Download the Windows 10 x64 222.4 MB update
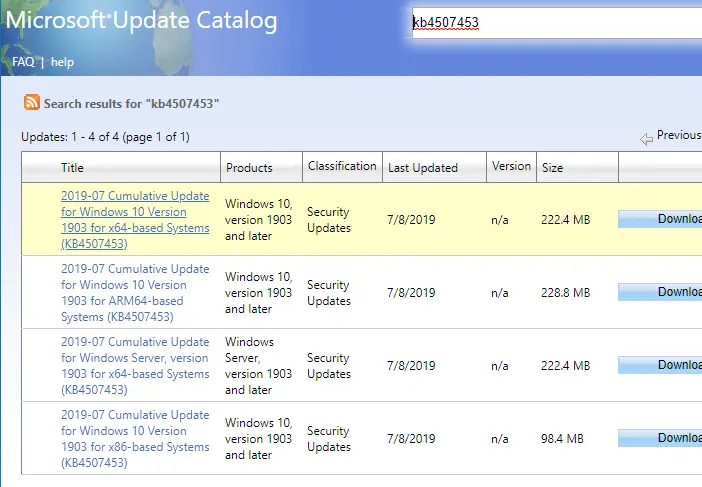Screen dimensions: 702x487 point(660,219)
